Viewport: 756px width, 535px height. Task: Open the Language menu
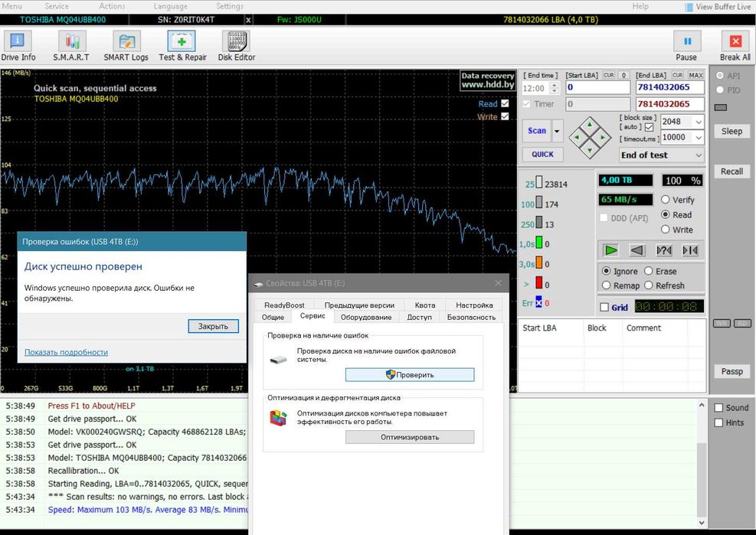(170, 6)
